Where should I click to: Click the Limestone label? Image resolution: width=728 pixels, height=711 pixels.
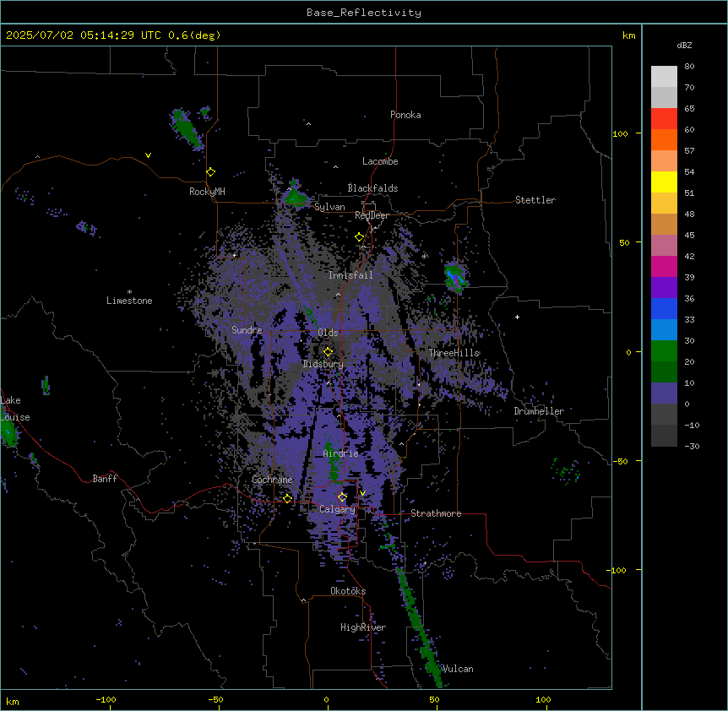[x=129, y=301]
